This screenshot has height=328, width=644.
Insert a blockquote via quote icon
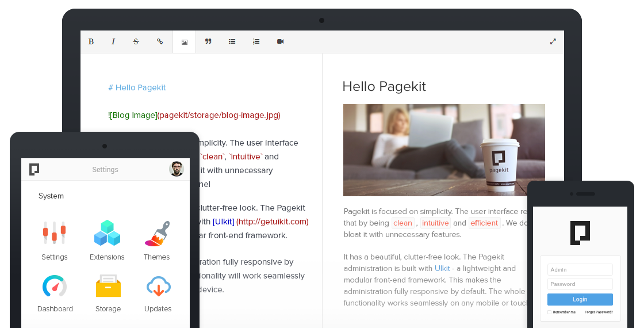[208, 41]
